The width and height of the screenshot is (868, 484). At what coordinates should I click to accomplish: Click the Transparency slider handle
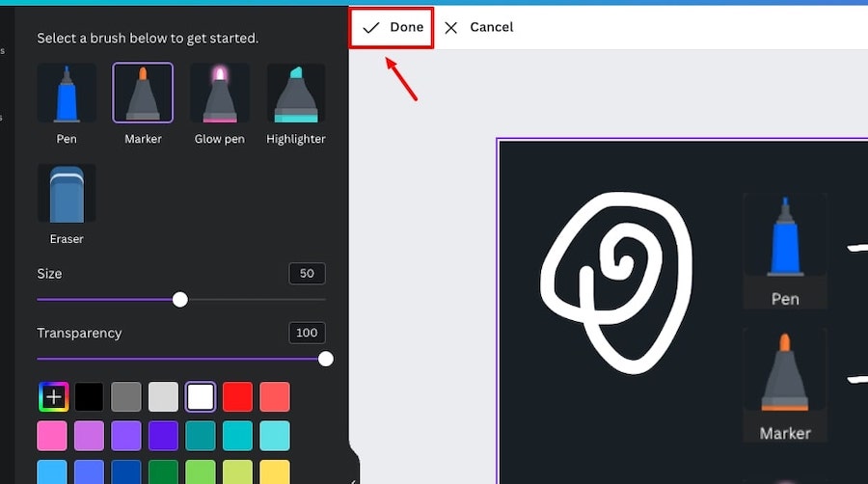point(326,359)
